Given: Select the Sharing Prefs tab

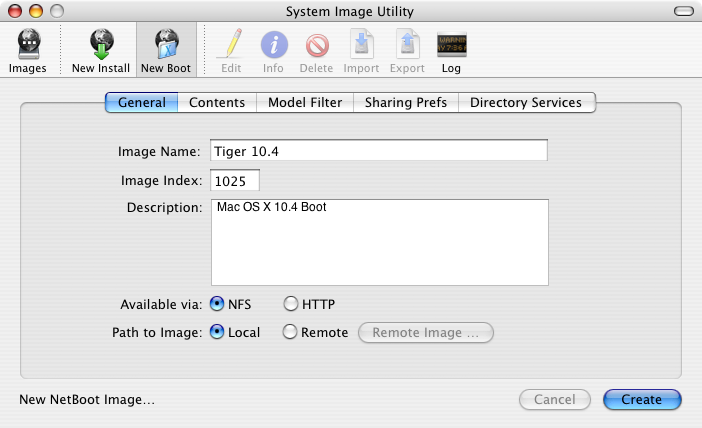Looking at the screenshot, I should [406, 103].
